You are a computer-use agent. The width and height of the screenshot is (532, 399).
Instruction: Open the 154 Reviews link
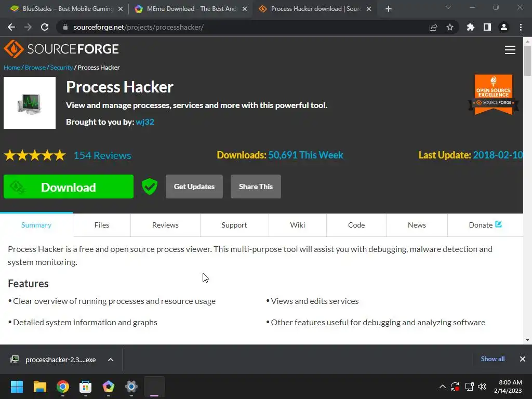pos(102,155)
